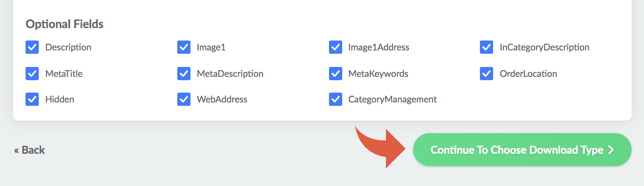Go back using the « Back link

[29, 150]
